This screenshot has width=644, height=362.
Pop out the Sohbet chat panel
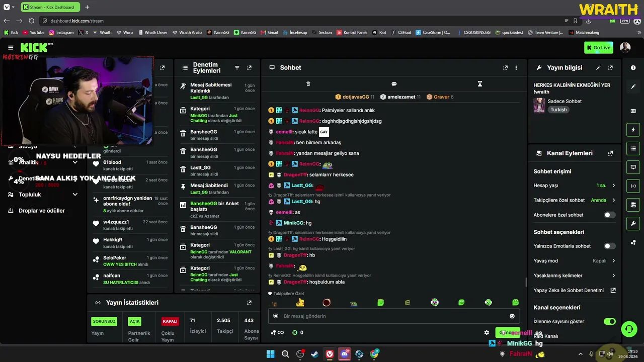[x=506, y=68]
